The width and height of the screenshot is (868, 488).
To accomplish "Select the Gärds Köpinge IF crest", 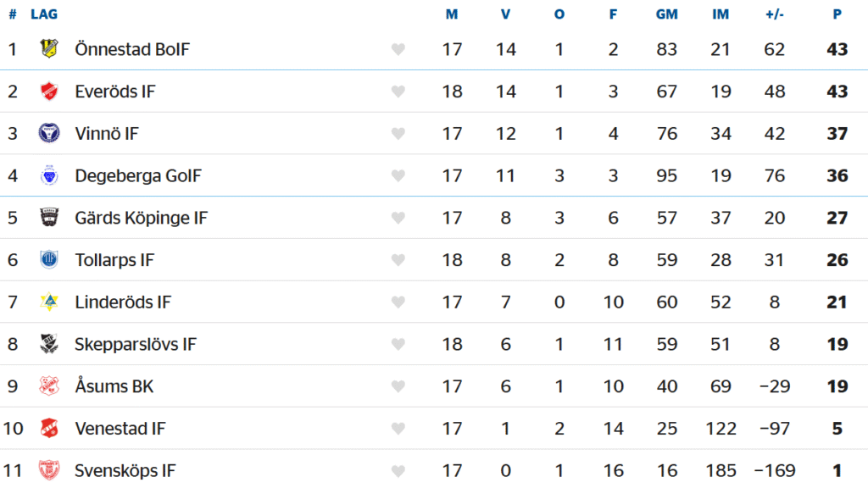I will pyautogui.click(x=49, y=218).
